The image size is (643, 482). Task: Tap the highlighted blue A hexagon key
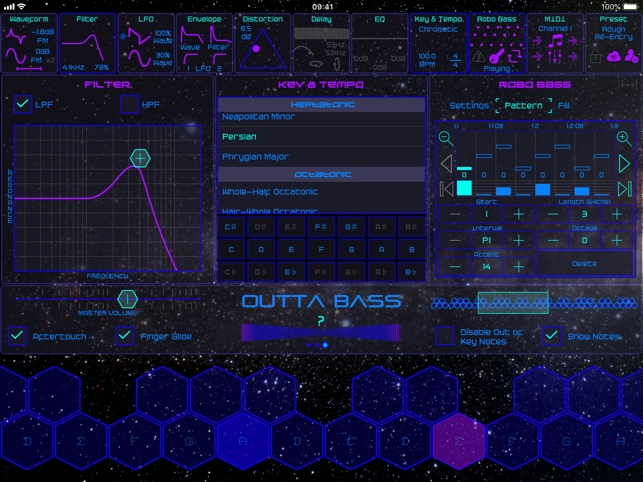coord(243,441)
